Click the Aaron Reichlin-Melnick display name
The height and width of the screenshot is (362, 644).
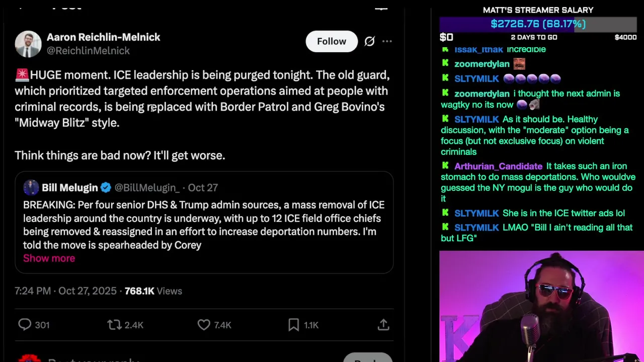coord(103,37)
